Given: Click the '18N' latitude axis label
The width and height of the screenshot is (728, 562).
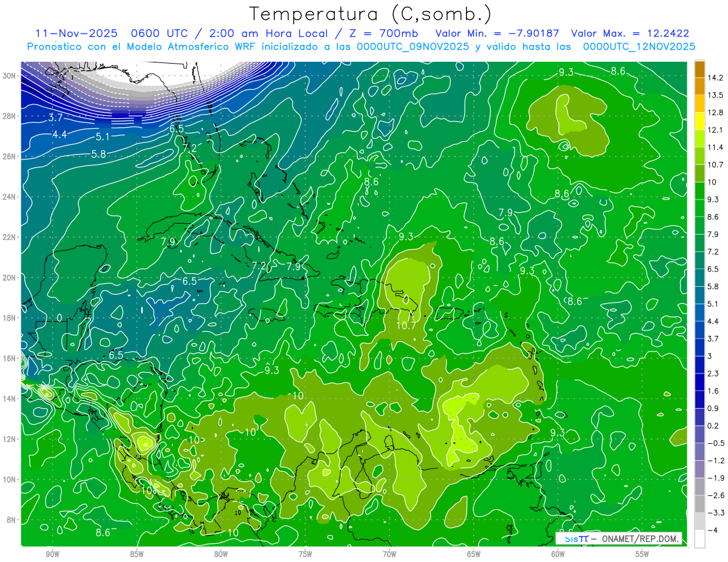Looking at the screenshot, I should point(9,318).
